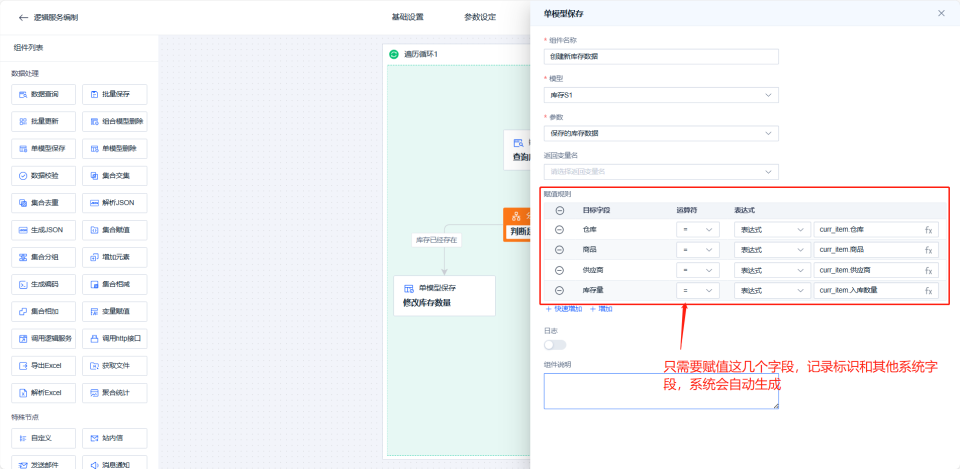Switch to the 基础设置 tab
Viewport: 960px width, 469px height.
[408, 17]
